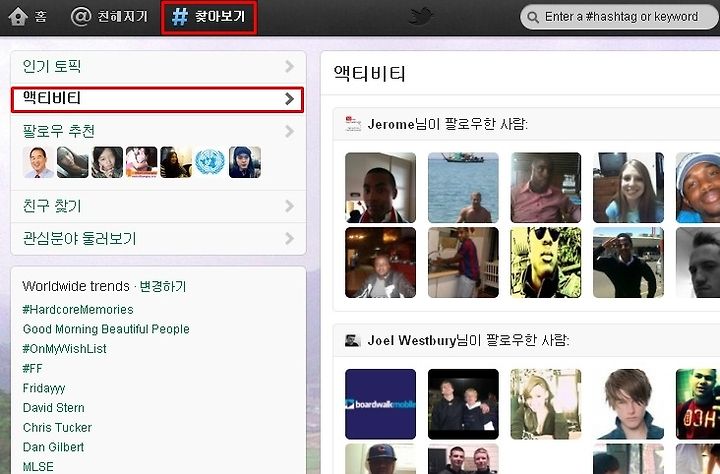Click the # discover icon

coord(180,17)
